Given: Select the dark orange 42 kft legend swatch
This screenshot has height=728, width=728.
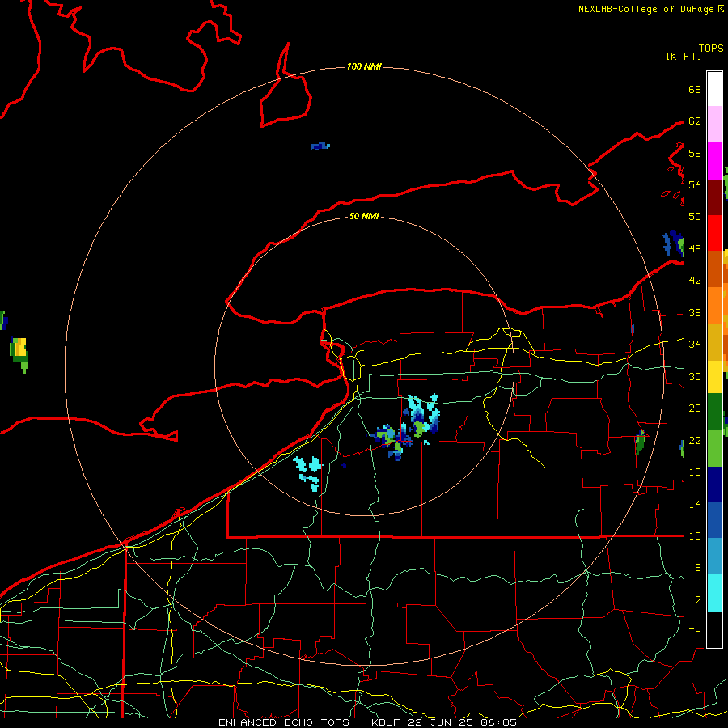Looking at the screenshot, I should click(x=714, y=269).
